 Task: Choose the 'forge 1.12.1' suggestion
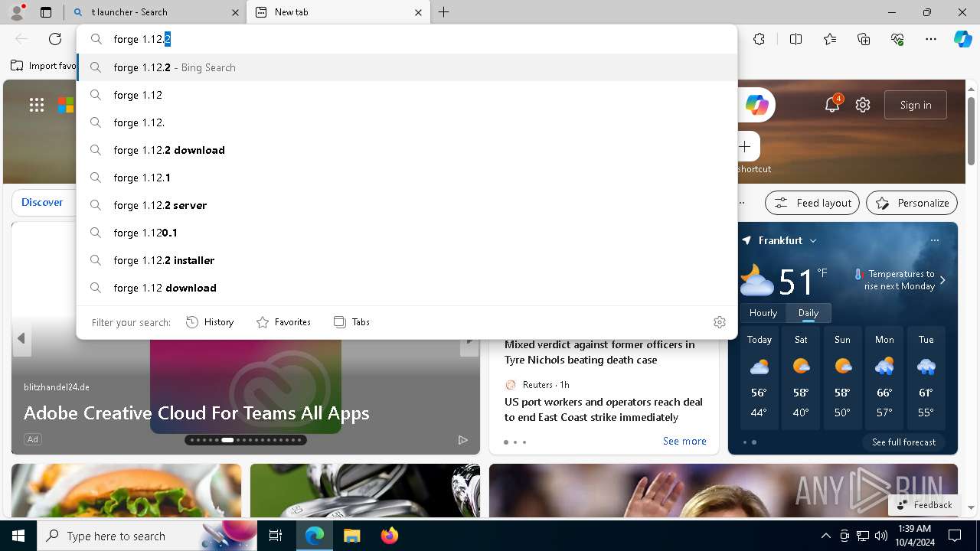pyautogui.click(x=407, y=178)
